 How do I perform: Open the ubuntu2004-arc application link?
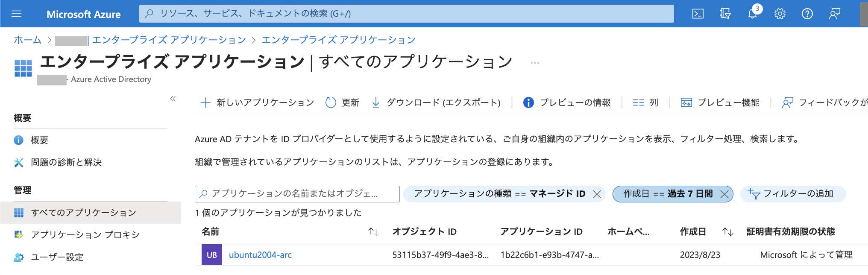coord(260,255)
